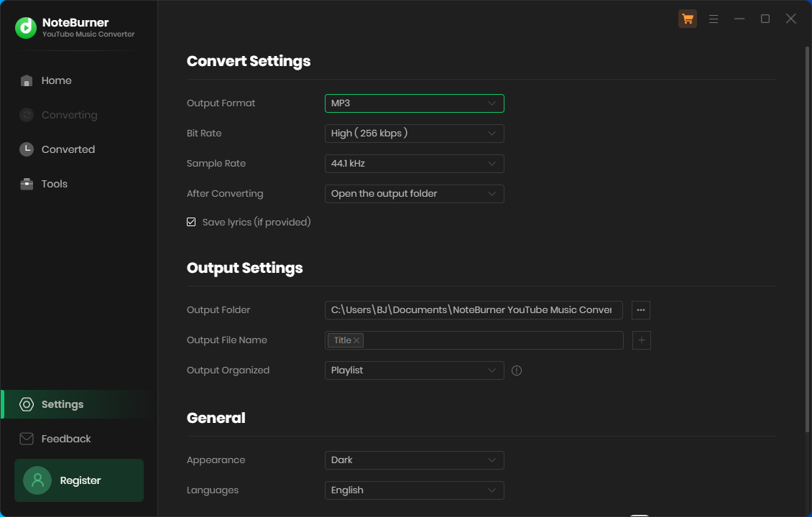Open the Languages dropdown showing English
The width and height of the screenshot is (812, 517).
[x=415, y=490]
